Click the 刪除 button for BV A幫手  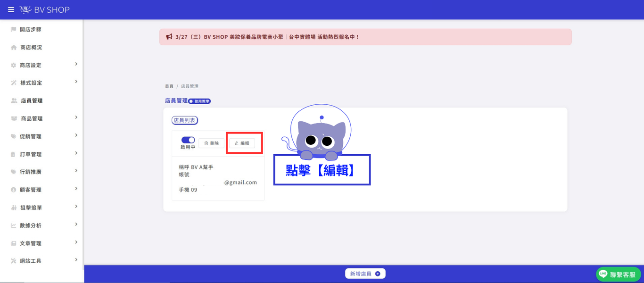[211, 143]
